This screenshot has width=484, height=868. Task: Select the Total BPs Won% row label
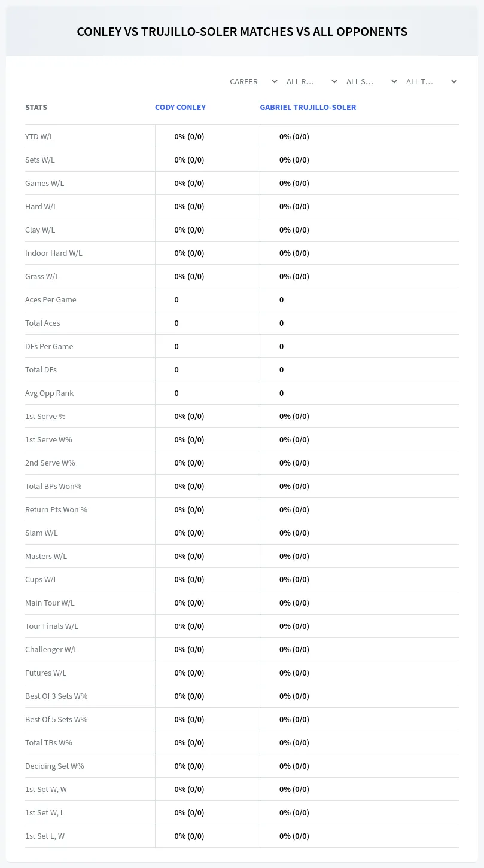coord(53,486)
